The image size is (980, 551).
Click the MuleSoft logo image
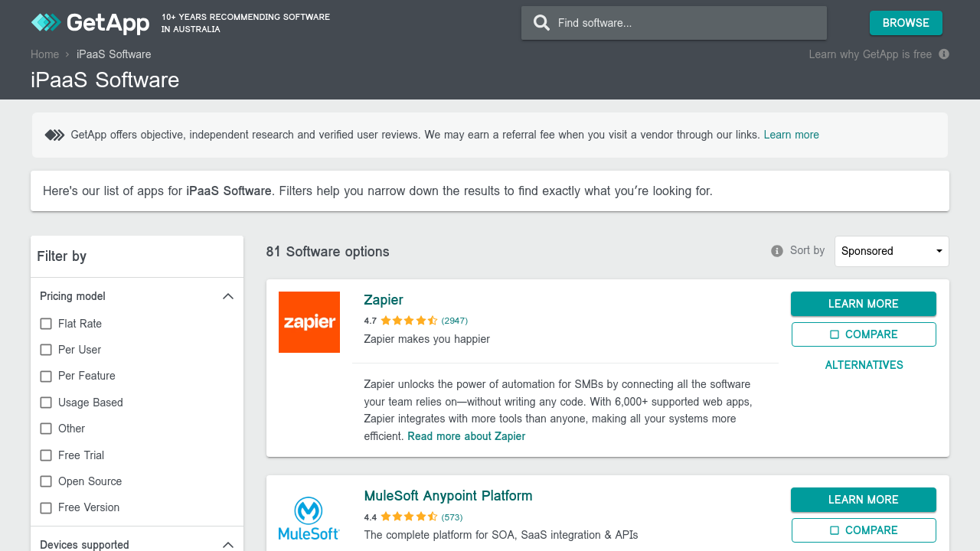[309, 518]
